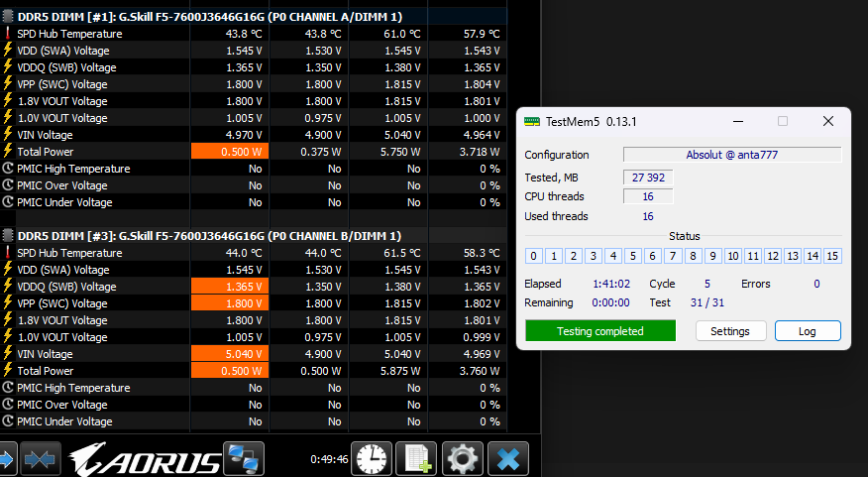This screenshot has height=477, width=868.
Task: Click the lightning icon beside DIMM #1 Total Power
Action: pyautogui.click(x=8, y=152)
